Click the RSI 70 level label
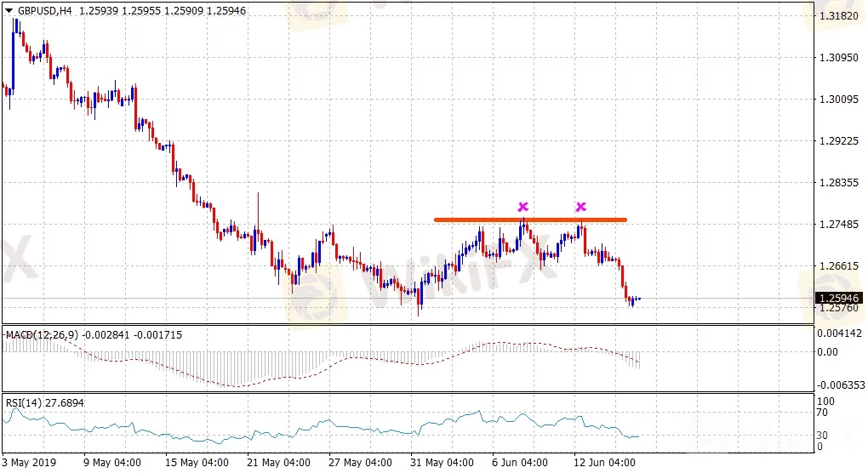The width and height of the screenshot is (868, 473). [821, 412]
